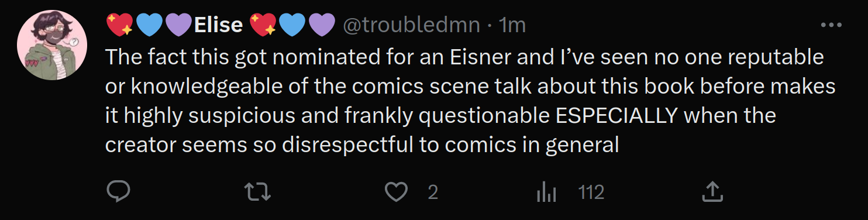Click the sparkling heart emoji after Elise
This screenshot has width=868, height=220.
coord(263,25)
